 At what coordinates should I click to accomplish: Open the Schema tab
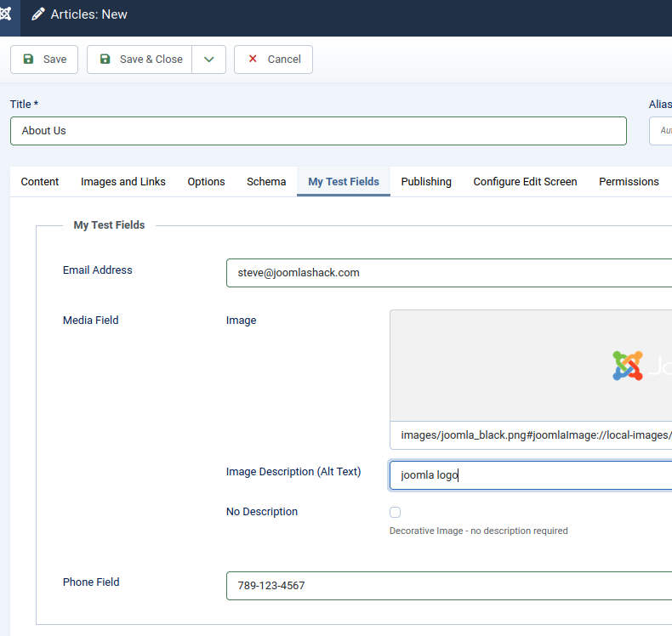pos(266,182)
